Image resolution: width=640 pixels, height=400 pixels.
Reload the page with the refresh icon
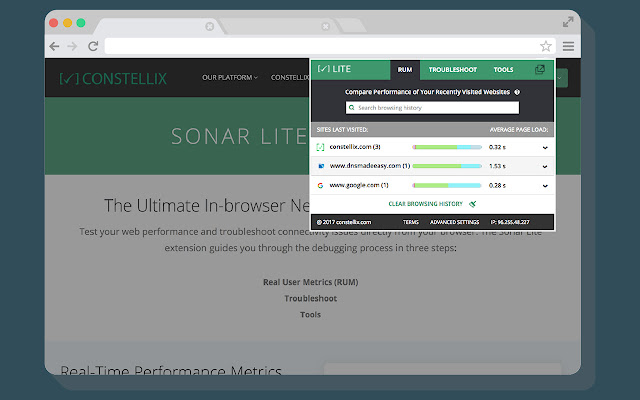(x=93, y=46)
